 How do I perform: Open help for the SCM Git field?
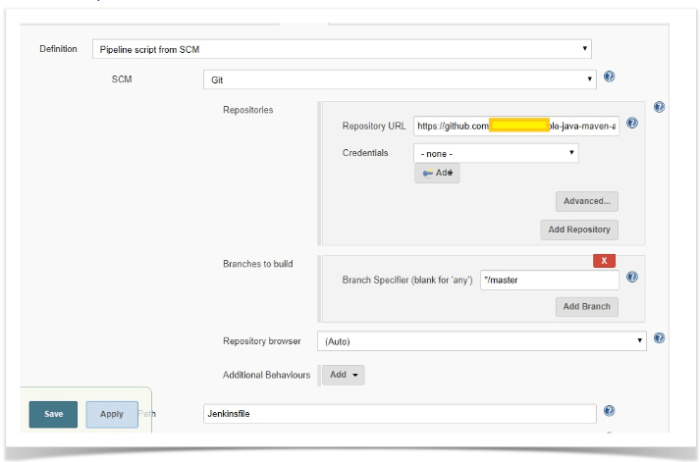[x=609, y=77]
